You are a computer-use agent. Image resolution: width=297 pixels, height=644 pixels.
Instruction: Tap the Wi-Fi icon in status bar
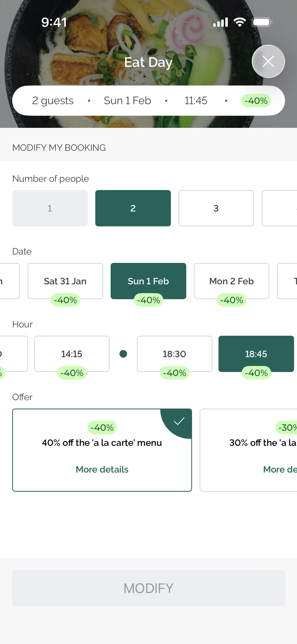click(x=240, y=22)
